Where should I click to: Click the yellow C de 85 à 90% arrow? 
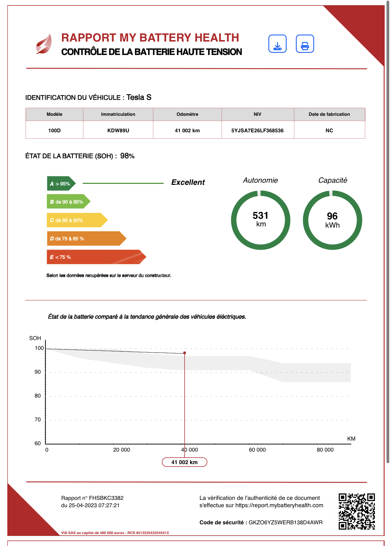coord(77,220)
